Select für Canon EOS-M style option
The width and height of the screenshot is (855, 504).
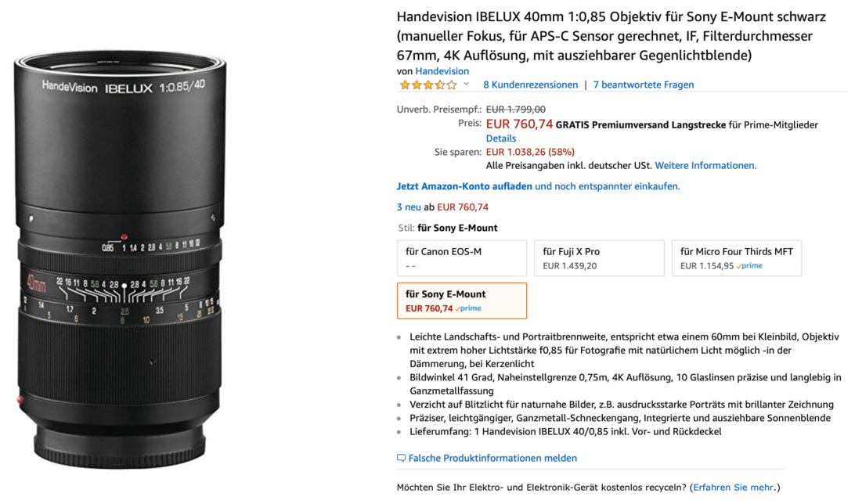pos(462,258)
